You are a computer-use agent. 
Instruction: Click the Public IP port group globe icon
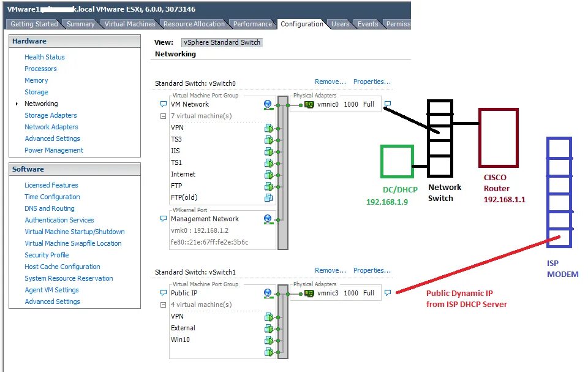(268, 294)
